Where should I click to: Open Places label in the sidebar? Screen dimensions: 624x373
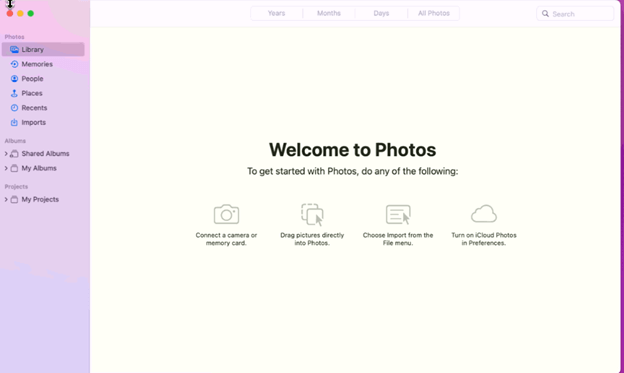pos(32,93)
